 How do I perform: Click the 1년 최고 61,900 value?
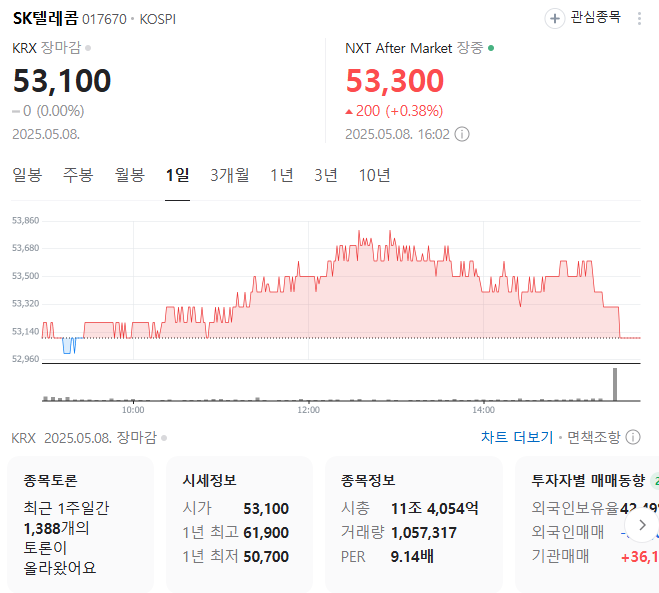[266, 532]
